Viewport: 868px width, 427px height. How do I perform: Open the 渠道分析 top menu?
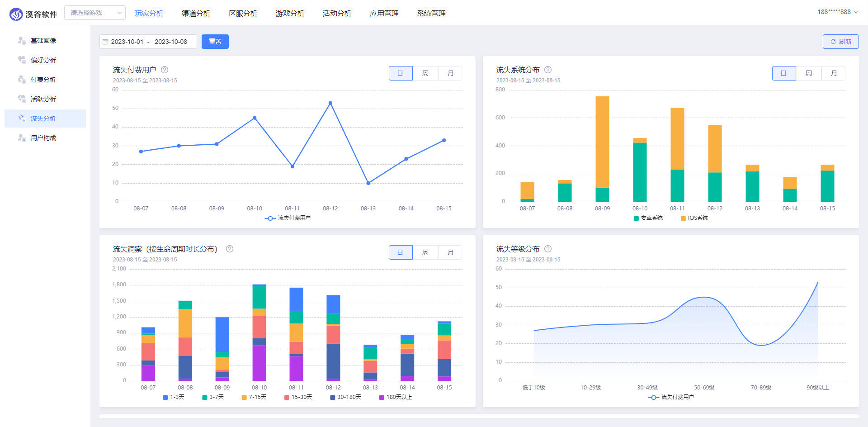[x=196, y=14]
